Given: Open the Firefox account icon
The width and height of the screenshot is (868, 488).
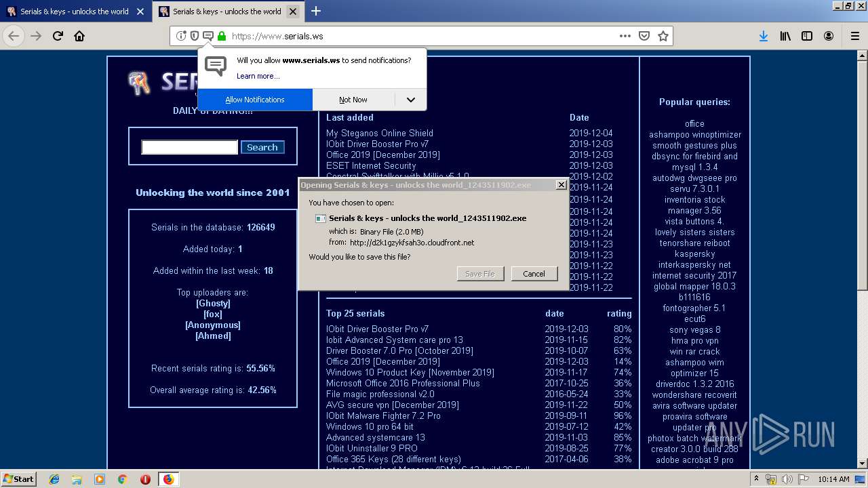Looking at the screenshot, I should (x=829, y=36).
